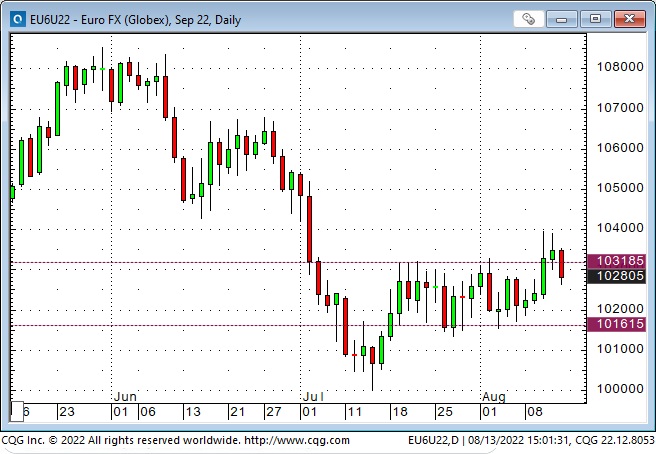Click the link chart icon button
This screenshot has width=656, height=454.
(x=528, y=19)
